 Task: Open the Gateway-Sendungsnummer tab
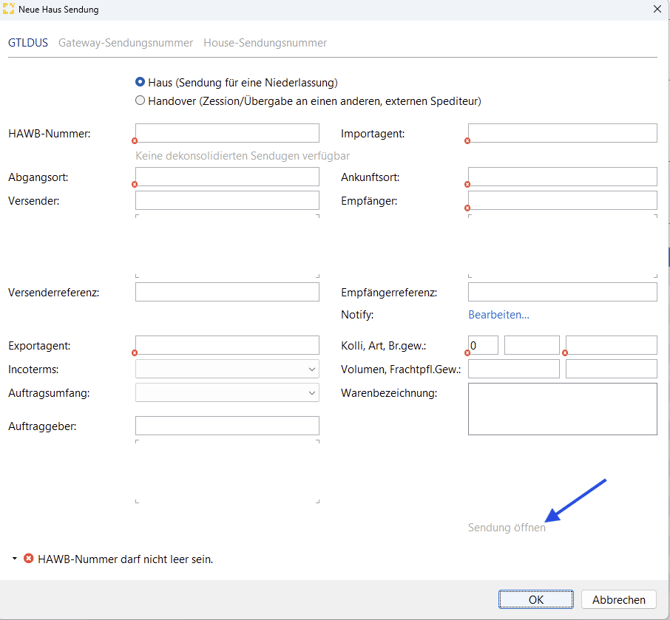[125, 43]
